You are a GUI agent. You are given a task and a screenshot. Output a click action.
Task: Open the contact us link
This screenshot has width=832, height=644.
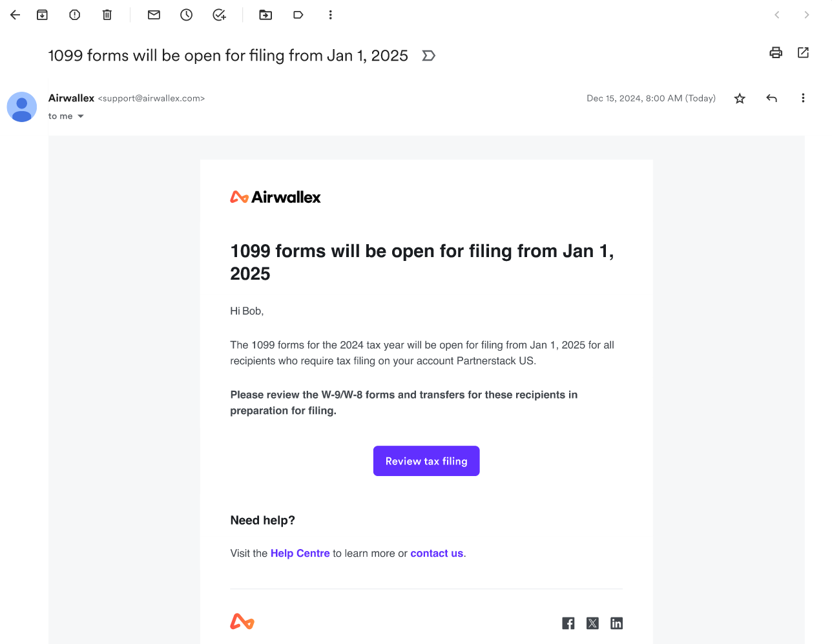[x=437, y=553]
